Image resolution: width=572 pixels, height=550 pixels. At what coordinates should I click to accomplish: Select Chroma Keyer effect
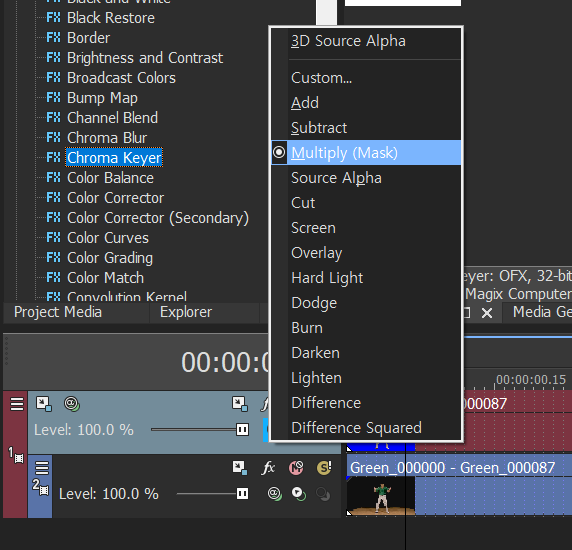[x=114, y=158]
